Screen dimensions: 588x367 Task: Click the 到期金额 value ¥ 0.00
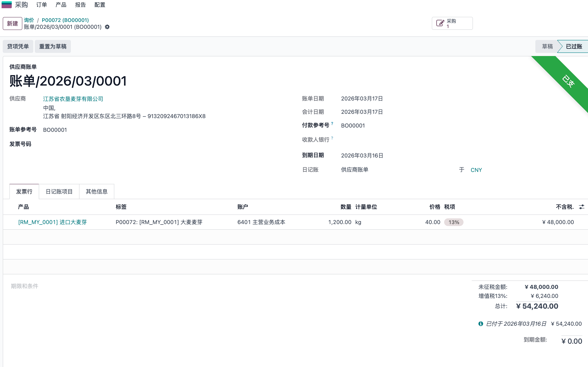click(x=572, y=341)
